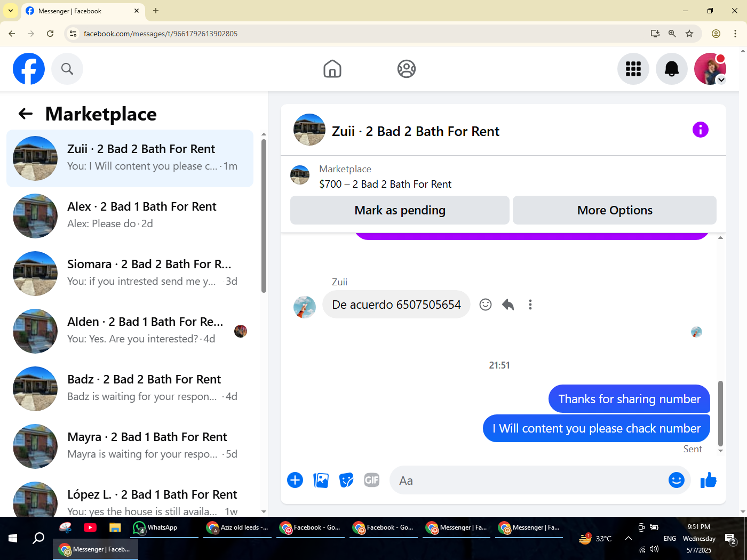Open the nine-dot Menu grid icon
Image resolution: width=747 pixels, height=560 pixels.
click(x=633, y=69)
